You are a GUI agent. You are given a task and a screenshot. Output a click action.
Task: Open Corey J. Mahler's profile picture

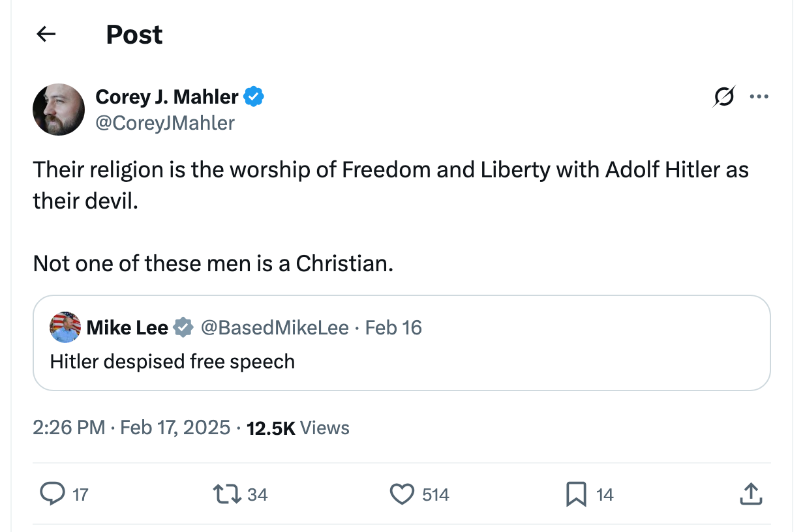(x=59, y=110)
